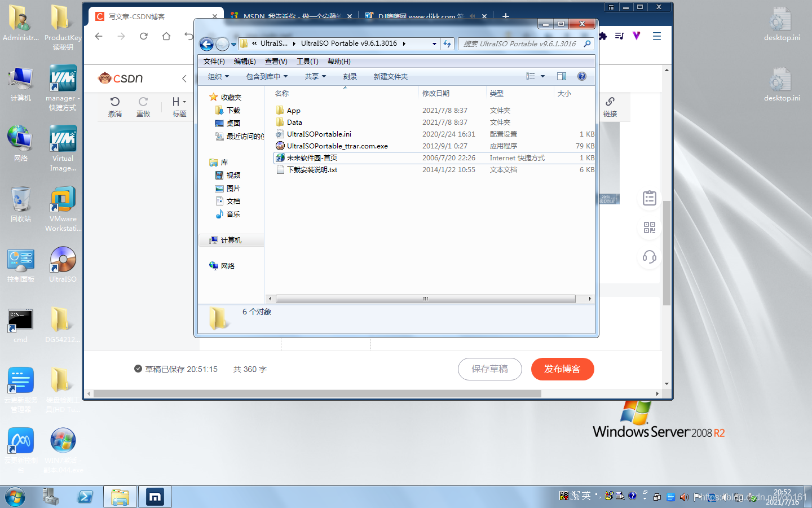Open the Windows Start button
The width and height of the screenshot is (812, 508).
point(15,497)
